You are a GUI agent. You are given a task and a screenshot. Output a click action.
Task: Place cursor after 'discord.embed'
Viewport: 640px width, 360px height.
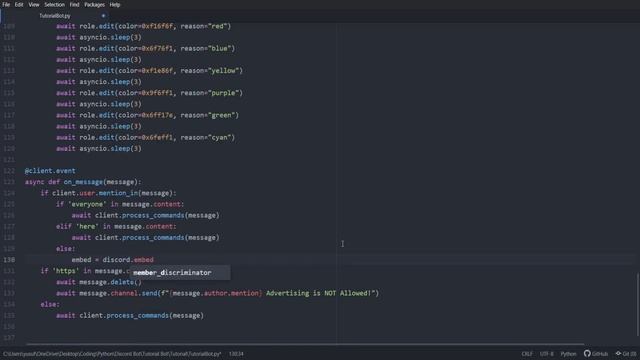(154, 260)
